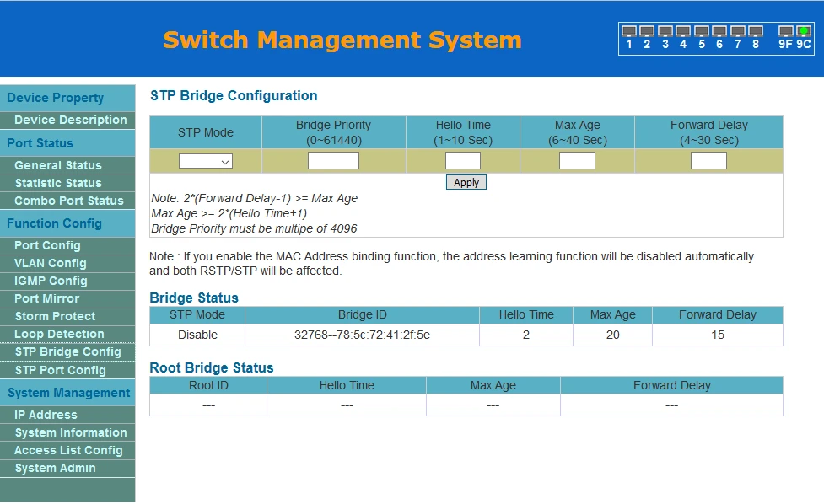Click port 1 icon in port panel

pyautogui.click(x=628, y=31)
